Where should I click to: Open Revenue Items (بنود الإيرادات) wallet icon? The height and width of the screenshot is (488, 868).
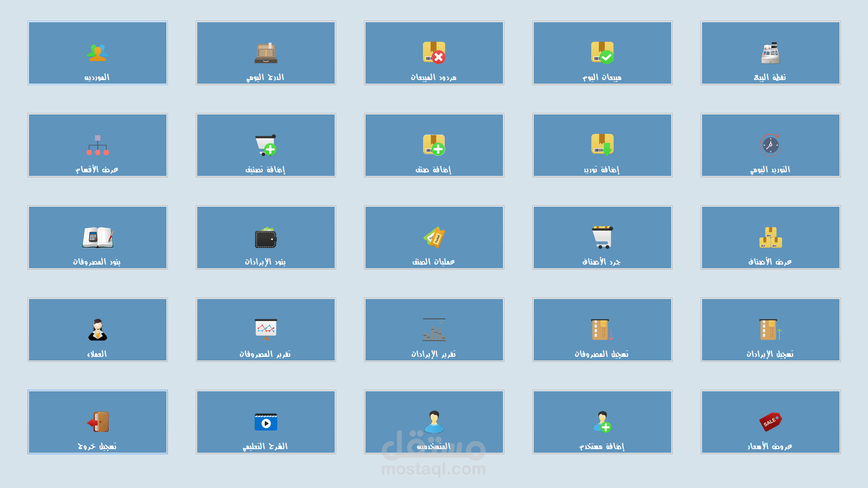pyautogui.click(x=266, y=237)
